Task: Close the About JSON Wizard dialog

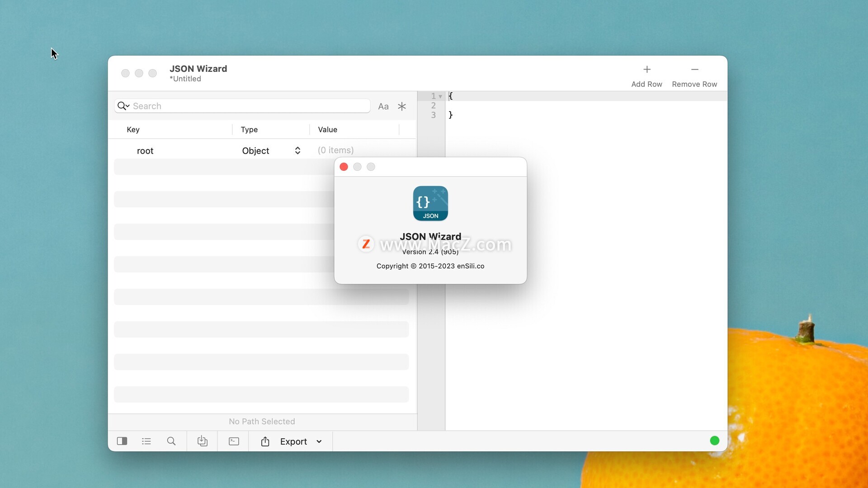Action: pyautogui.click(x=344, y=167)
